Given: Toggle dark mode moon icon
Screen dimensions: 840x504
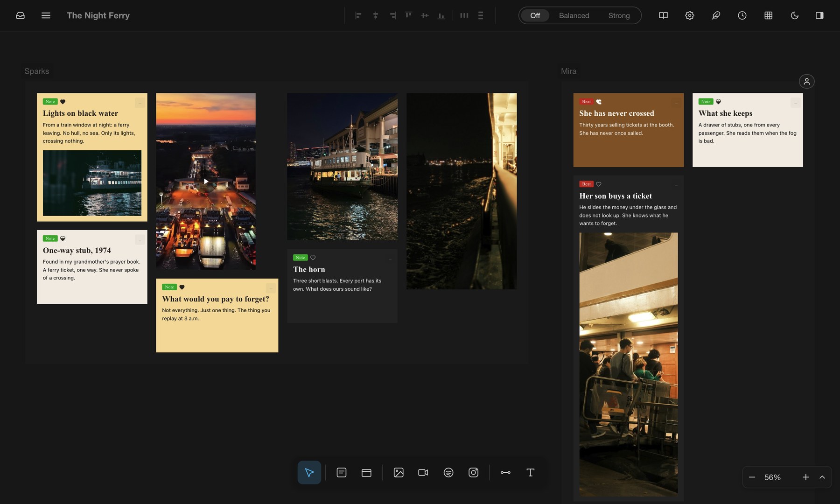Looking at the screenshot, I should [x=794, y=15].
